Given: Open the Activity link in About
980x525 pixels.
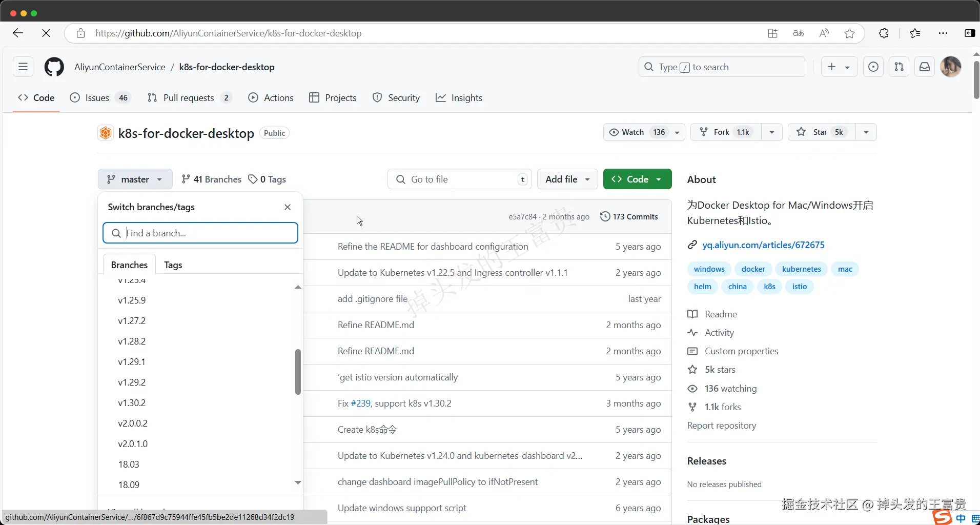Looking at the screenshot, I should [x=719, y=333].
